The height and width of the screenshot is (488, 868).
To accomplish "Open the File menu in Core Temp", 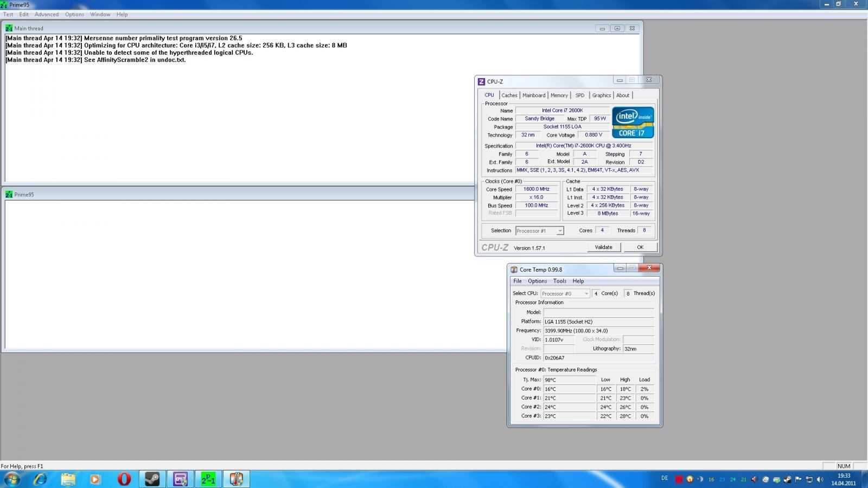I will pos(518,281).
